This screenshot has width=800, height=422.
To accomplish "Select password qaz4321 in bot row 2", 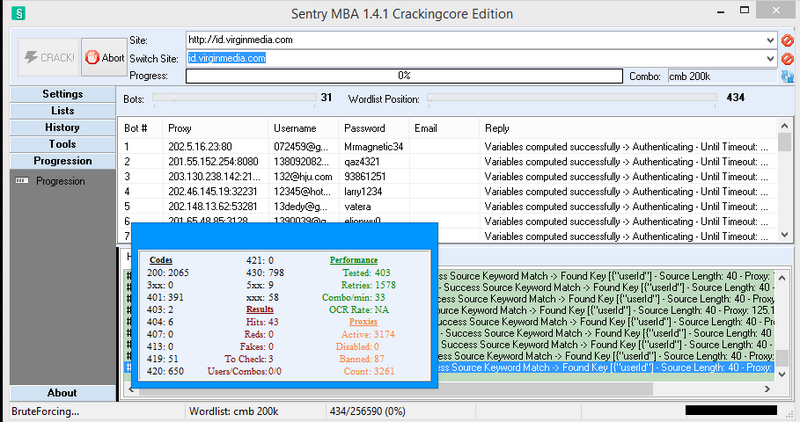I will click(362, 162).
